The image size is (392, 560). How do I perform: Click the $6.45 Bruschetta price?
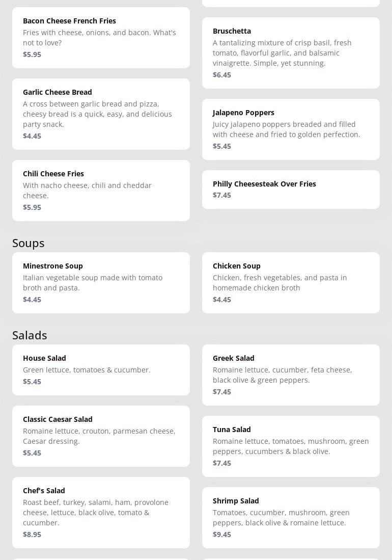(x=222, y=75)
